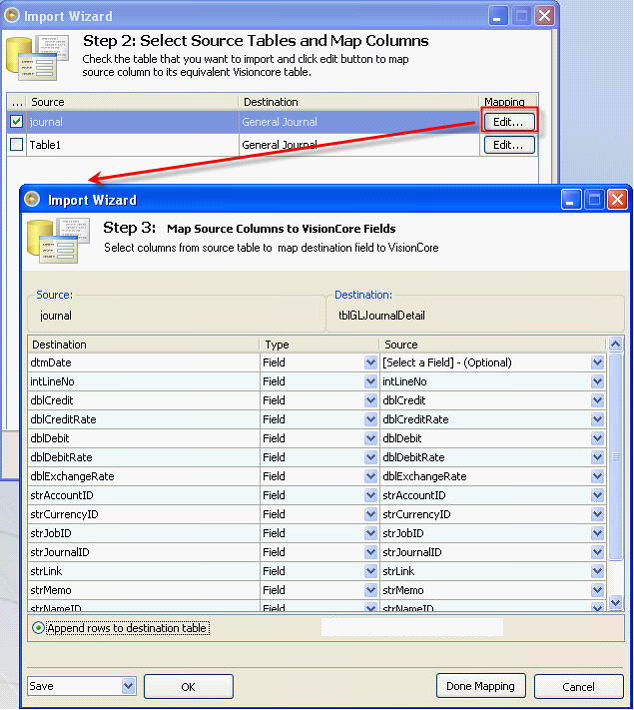This screenshot has width=634, height=710.
Task: Open Type dropdown for dblExchangeRate
Action: tap(370, 476)
